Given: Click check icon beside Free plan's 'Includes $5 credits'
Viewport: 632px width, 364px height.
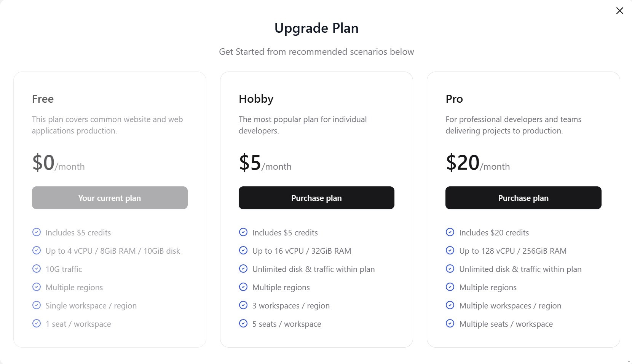Looking at the screenshot, I should click(x=37, y=232).
